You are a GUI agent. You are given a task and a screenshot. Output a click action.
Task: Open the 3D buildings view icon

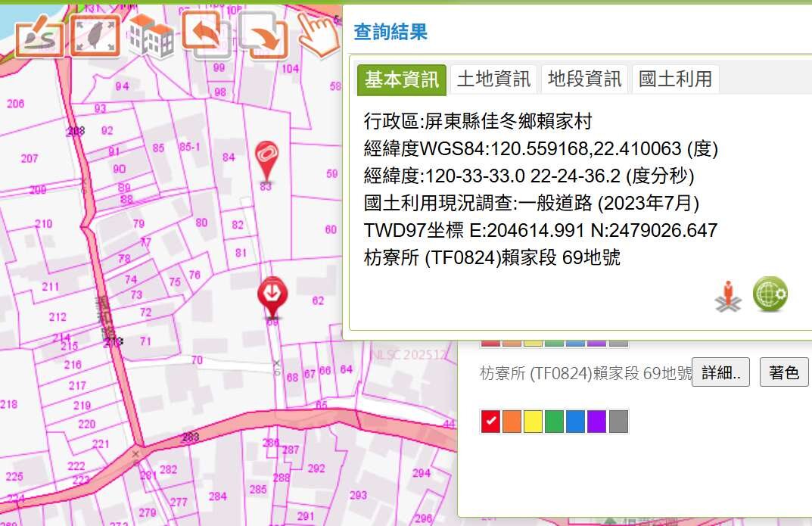151,36
